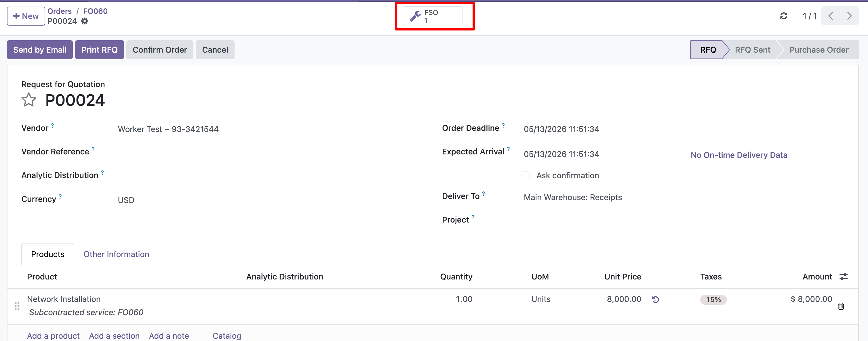Click the Cancel button
The height and width of the screenshot is (341, 868).
coord(215,50)
